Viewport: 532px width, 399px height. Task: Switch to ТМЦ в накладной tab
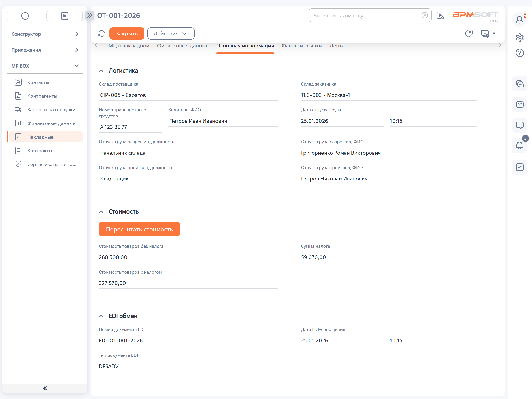coord(127,46)
